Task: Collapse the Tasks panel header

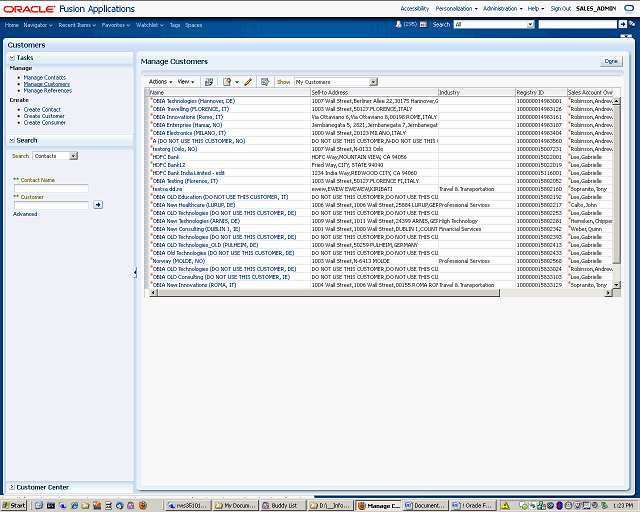Action: tap(12, 58)
